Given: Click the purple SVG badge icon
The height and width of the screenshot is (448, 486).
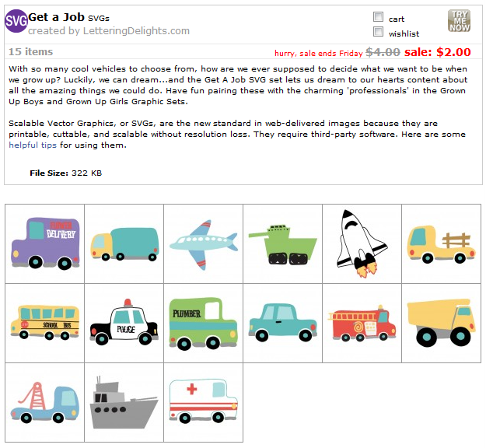Looking at the screenshot, I should pos(16,21).
